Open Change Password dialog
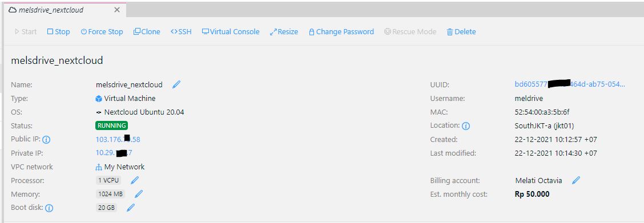 point(341,31)
